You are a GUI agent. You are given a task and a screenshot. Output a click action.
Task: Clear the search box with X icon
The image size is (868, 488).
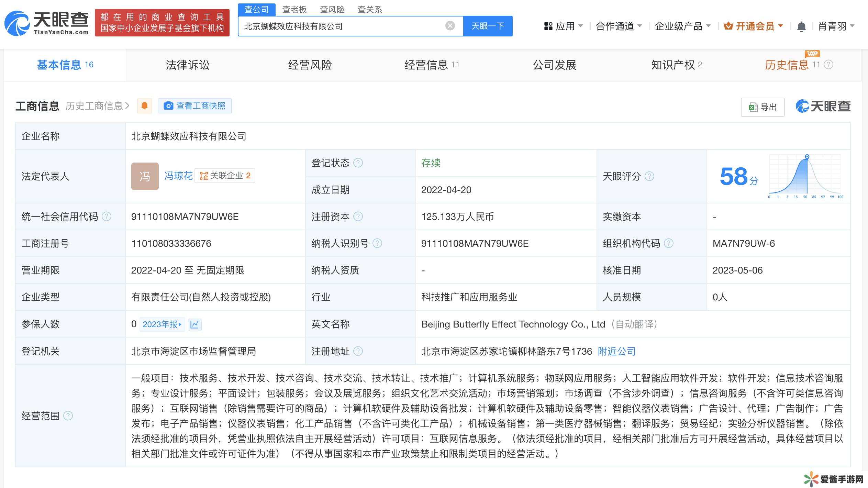point(450,26)
